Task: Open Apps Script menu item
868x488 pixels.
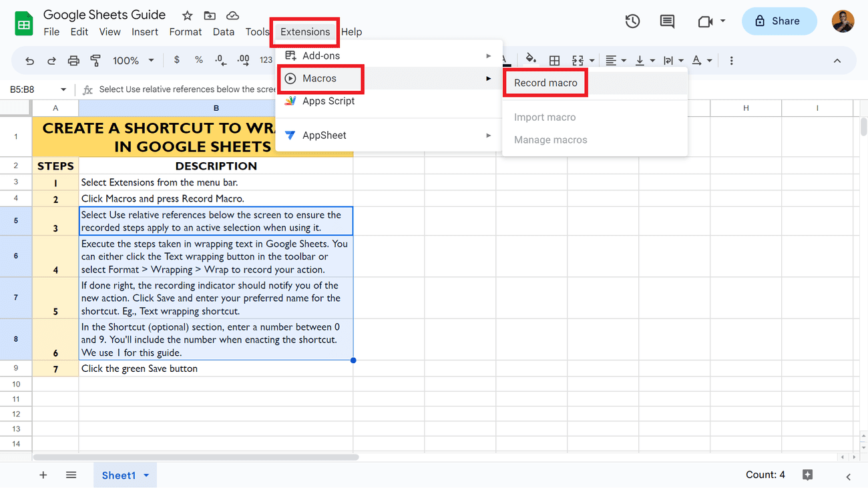Action: coord(328,101)
